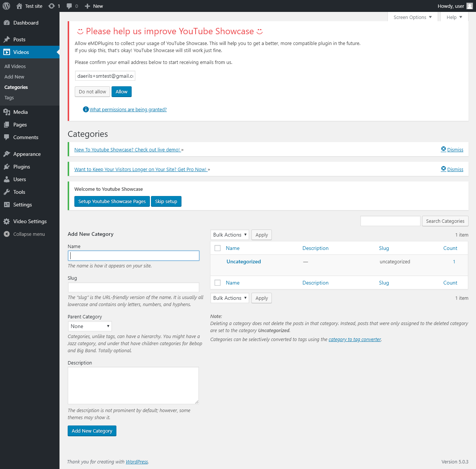Viewport: 476px width, 469px height.
Task: Click the Add New Category button
Action: tap(92, 431)
